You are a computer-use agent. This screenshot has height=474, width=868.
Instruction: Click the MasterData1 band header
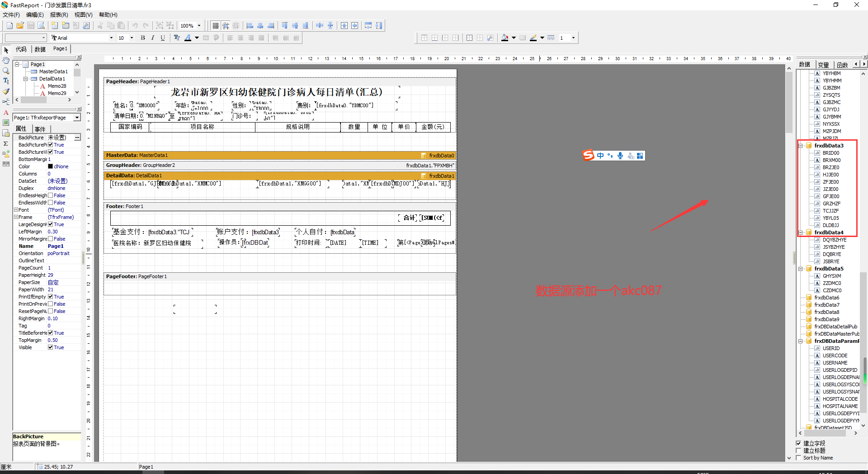click(x=280, y=155)
